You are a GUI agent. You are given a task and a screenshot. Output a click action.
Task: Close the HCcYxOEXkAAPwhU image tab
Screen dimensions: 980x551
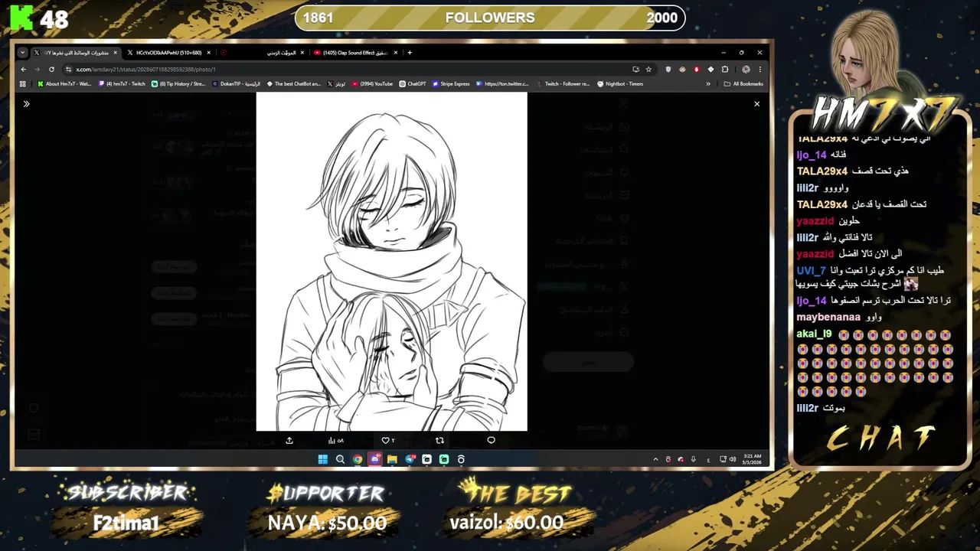[208, 53]
